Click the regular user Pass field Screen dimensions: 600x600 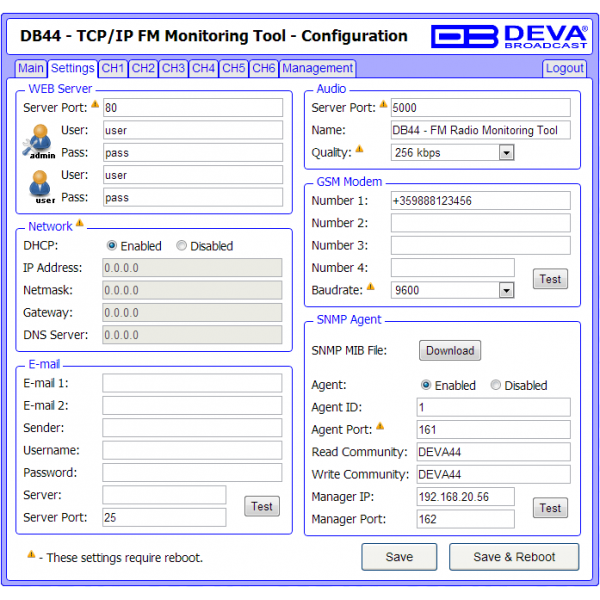coord(193,197)
